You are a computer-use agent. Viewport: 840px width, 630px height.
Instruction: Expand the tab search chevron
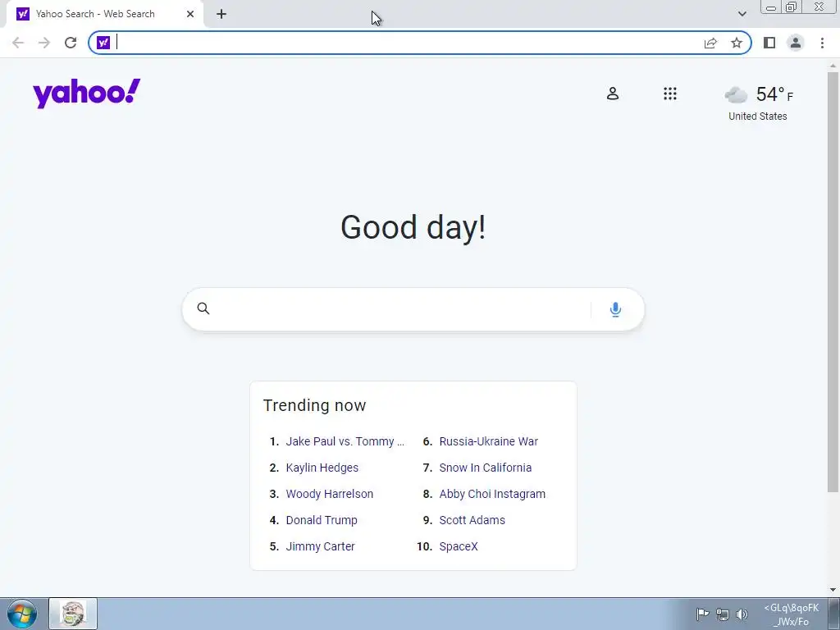[742, 15]
